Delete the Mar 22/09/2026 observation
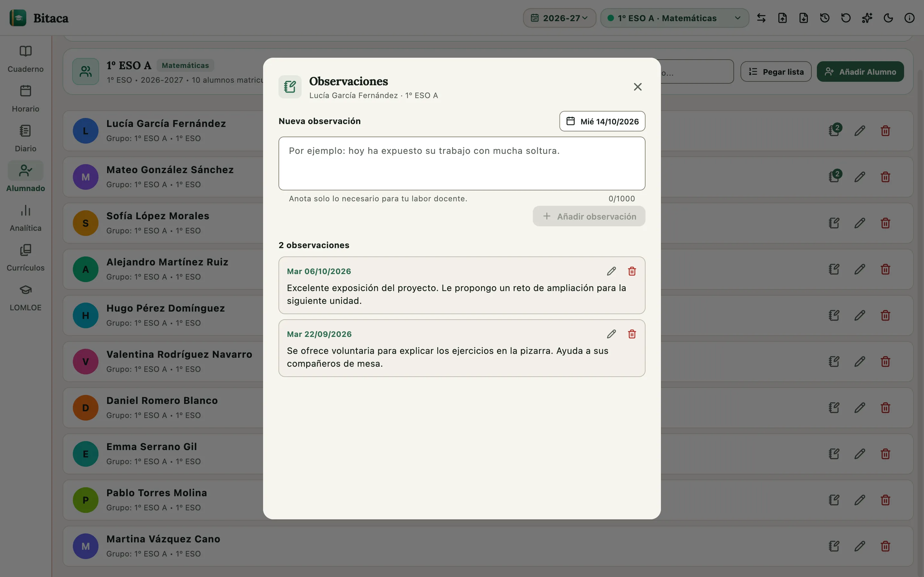Viewport: 924px width, 577px height. tap(632, 334)
